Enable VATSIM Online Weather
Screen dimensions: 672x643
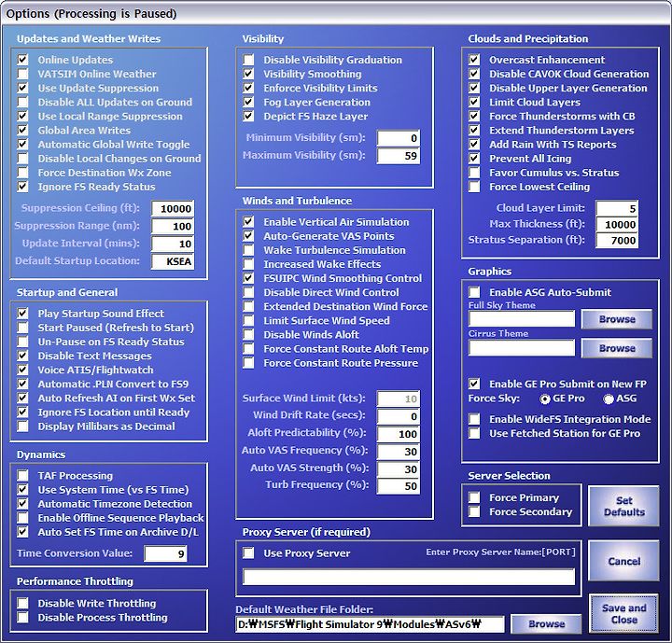(22, 74)
